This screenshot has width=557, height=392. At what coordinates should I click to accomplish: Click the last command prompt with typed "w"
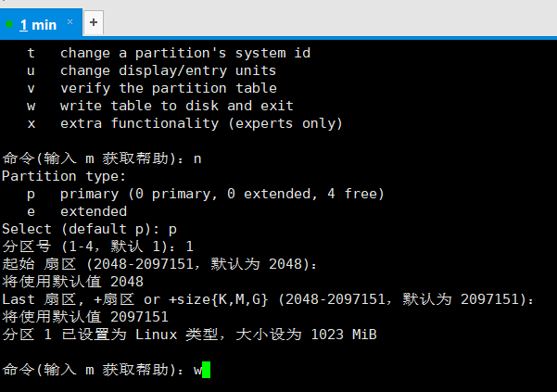coord(107,370)
